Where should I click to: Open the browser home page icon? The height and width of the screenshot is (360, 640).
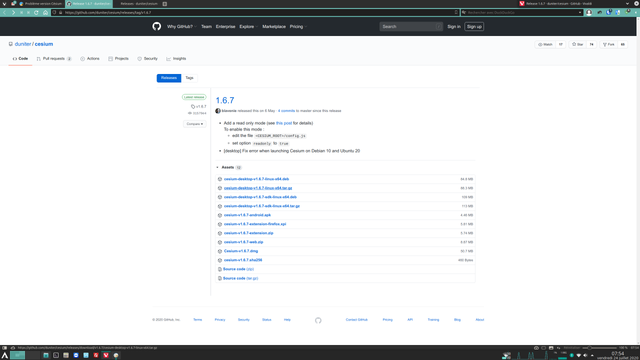pyautogui.click(x=45, y=13)
